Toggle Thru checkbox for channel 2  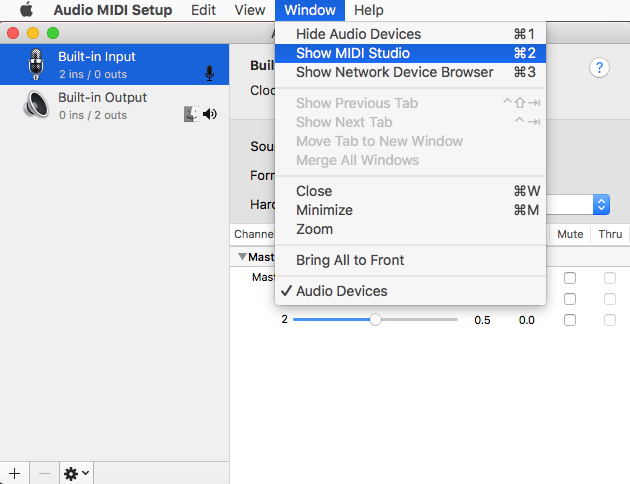click(610, 320)
